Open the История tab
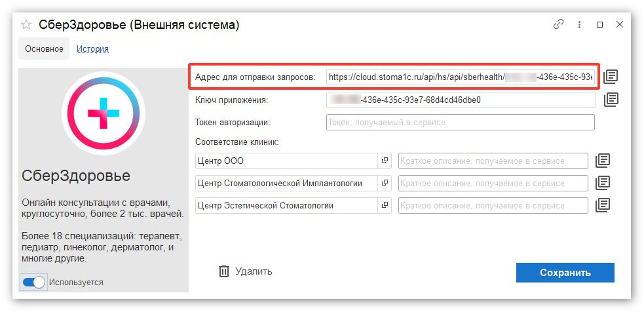 click(92, 49)
